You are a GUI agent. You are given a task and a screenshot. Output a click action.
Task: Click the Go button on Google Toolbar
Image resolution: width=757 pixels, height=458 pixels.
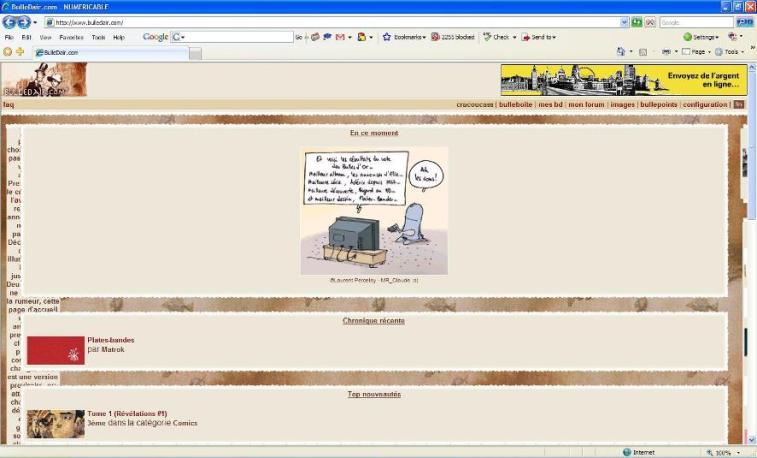(299, 37)
